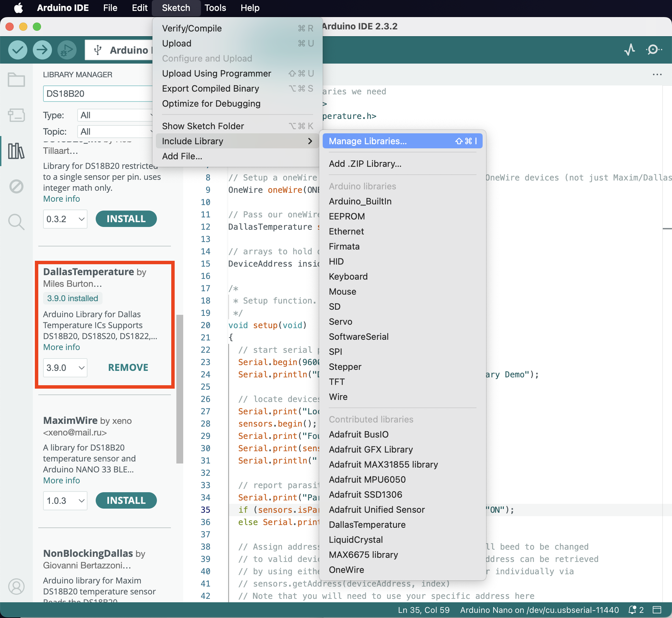672x618 pixels.
Task: Include the MAX6675 library
Action: click(x=402, y=555)
